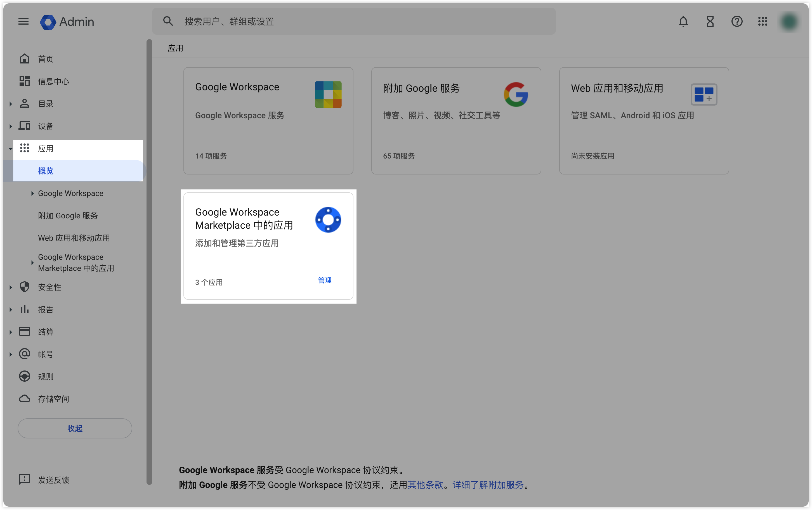Open the 首页 home menu item
The width and height of the screenshot is (812, 510).
coord(25,58)
